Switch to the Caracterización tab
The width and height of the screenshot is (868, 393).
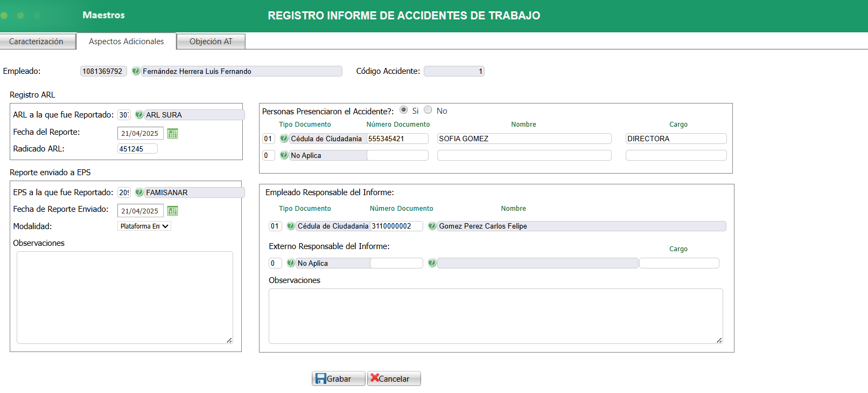[x=38, y=42]
